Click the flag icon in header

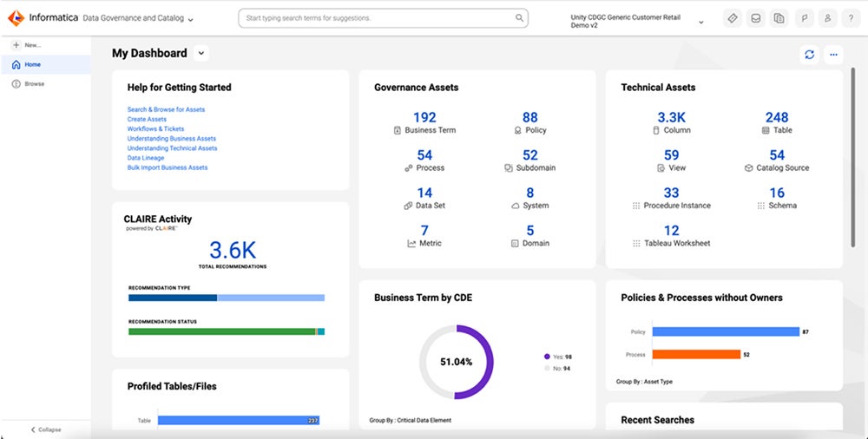(x=804, y=18)
